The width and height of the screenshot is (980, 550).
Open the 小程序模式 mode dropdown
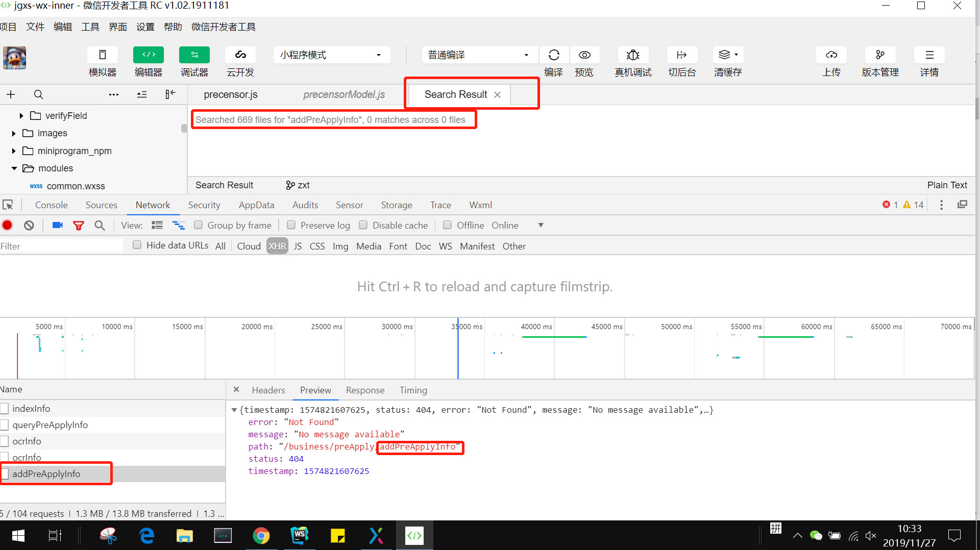[x=332, y=55]
